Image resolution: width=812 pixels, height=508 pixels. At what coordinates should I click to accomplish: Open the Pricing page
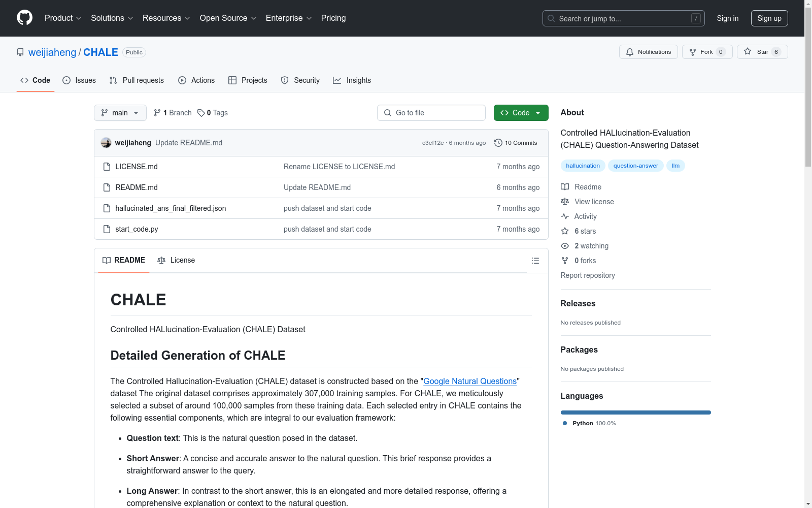(333, 18)
